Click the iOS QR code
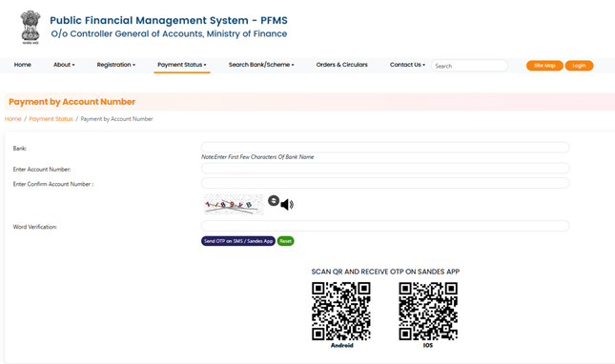The height and width of the screenshot is (364, 615). click(x=428, y=311)
